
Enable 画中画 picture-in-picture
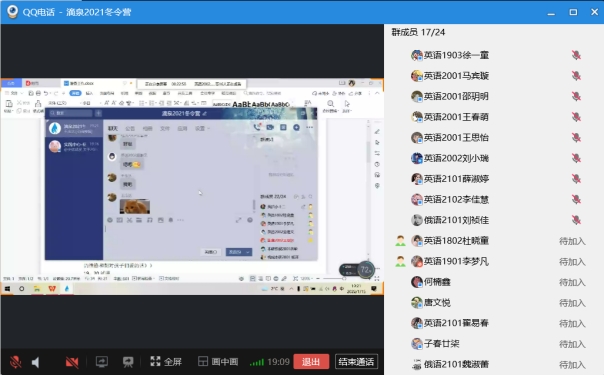tap(218, 362)
